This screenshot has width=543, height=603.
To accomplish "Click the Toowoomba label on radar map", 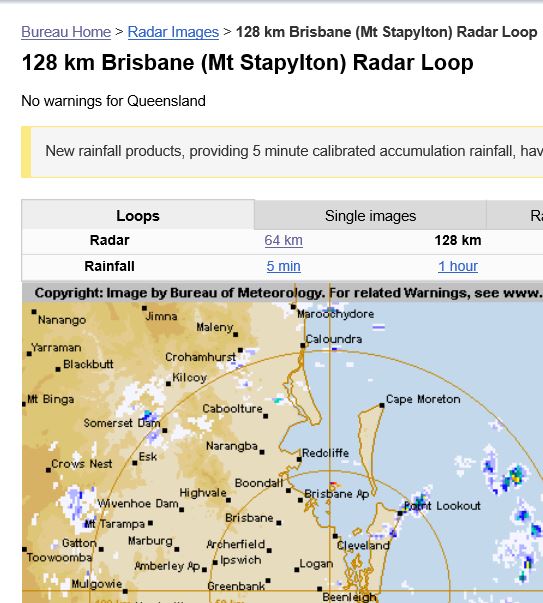I will [60, 557].
